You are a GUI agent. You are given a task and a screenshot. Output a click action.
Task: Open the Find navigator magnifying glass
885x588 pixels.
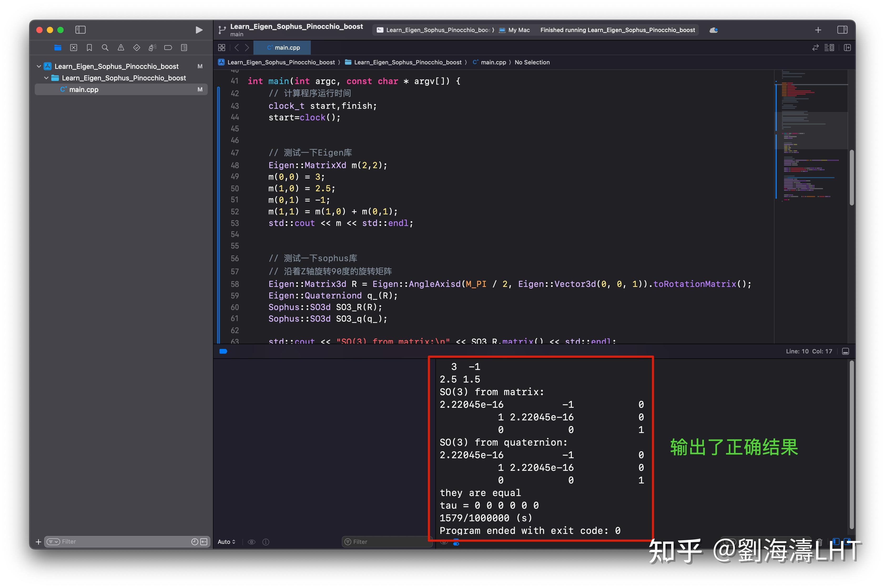click(105, 48)
